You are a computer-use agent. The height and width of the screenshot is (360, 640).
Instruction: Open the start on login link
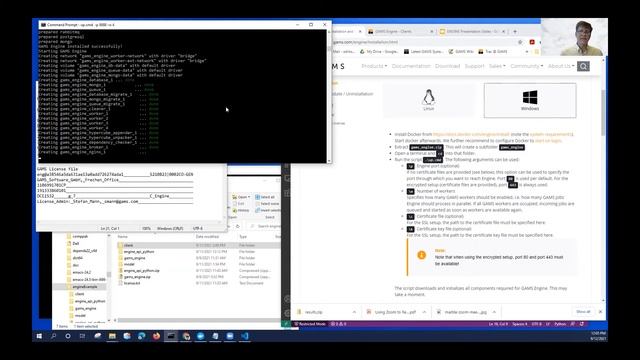coord(549,141)
